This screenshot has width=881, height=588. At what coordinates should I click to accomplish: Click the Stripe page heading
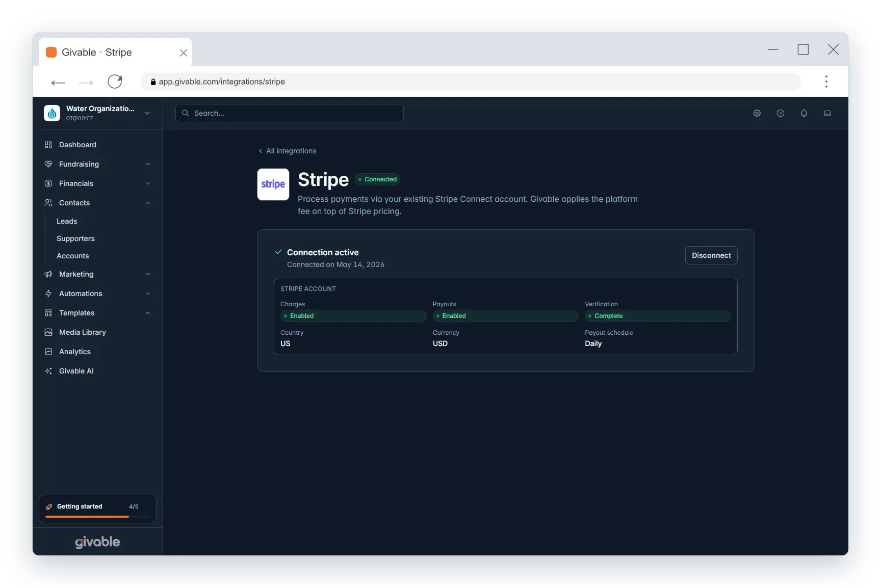pyautogui.click(x=323, y=180)
